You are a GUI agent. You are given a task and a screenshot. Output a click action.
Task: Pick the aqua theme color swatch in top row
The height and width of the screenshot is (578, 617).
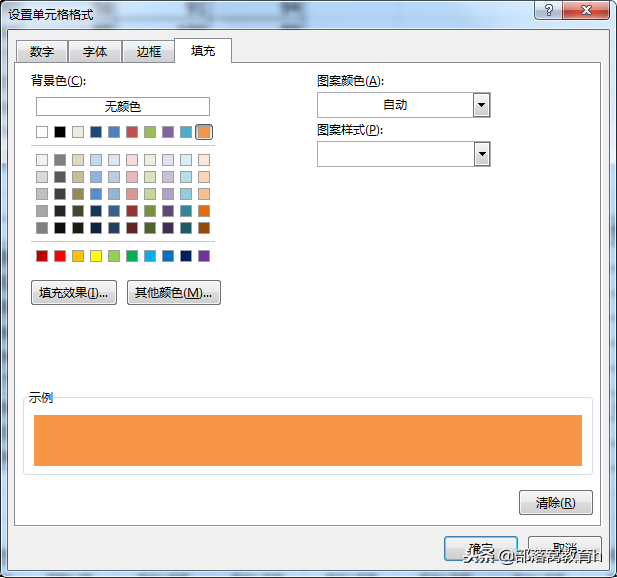[186, 132]
